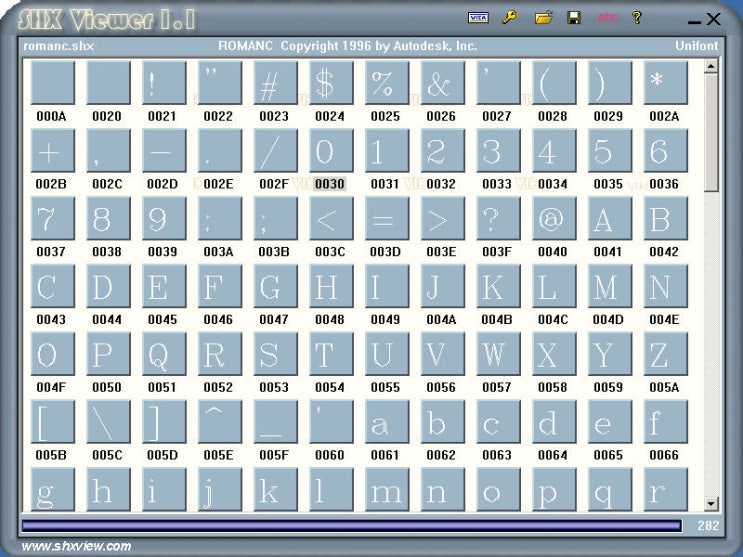Click the scrollbar up arrow
Viewport: 743px width, 557px height.
[x=711, y=67]
